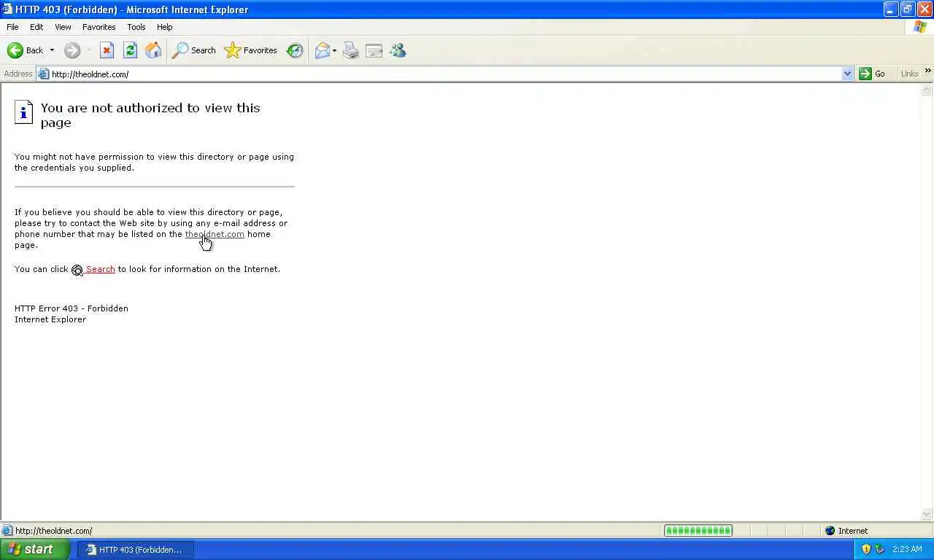Click the status bar URL text
This screenshot has width=934, height=560.
click(53, 531)
